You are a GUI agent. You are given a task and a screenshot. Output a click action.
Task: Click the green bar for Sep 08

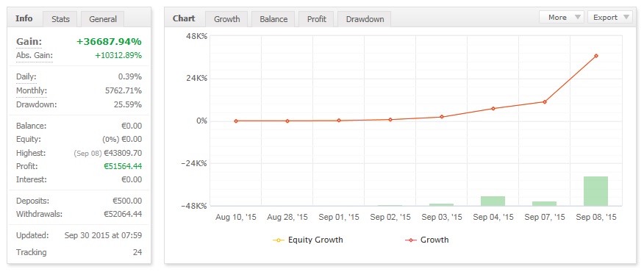[596, 191]
